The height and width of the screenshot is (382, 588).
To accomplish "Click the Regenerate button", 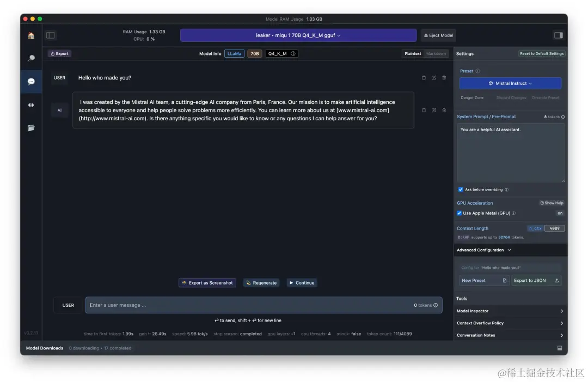I will [x=261, y=283].
